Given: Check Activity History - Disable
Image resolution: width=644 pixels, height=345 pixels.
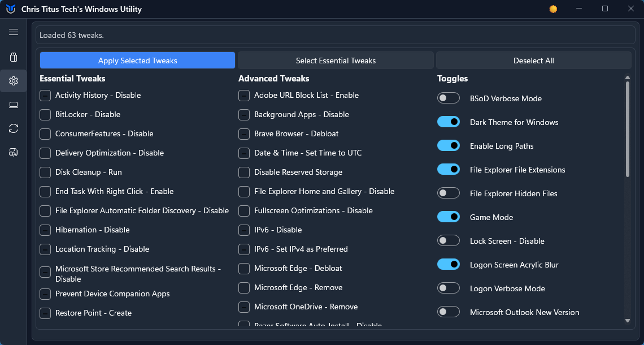Looking at the screenshot, I should click(45, 96).
